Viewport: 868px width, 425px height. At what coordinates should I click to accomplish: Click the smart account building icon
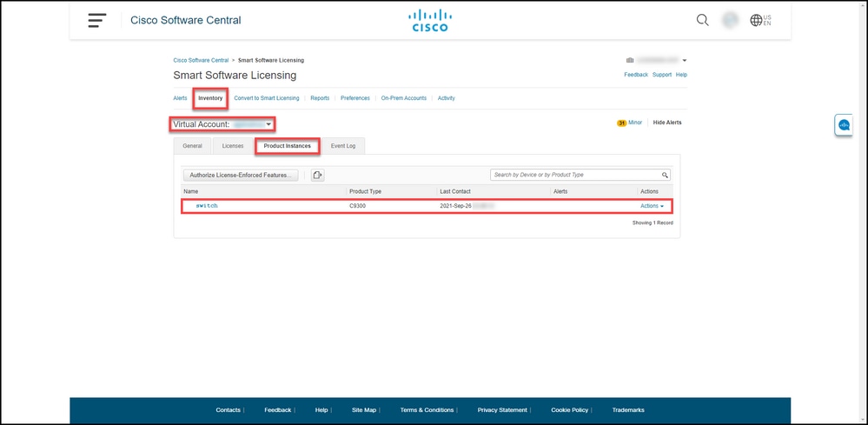[629, 60]
